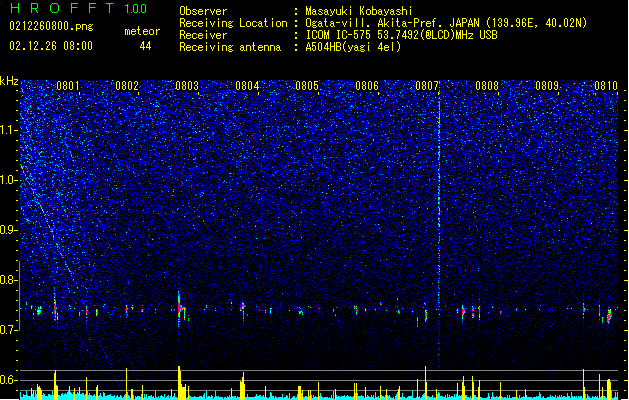
Task: Click the 0809 time marker
Action: pyautogui.click(x=547, y=86)
